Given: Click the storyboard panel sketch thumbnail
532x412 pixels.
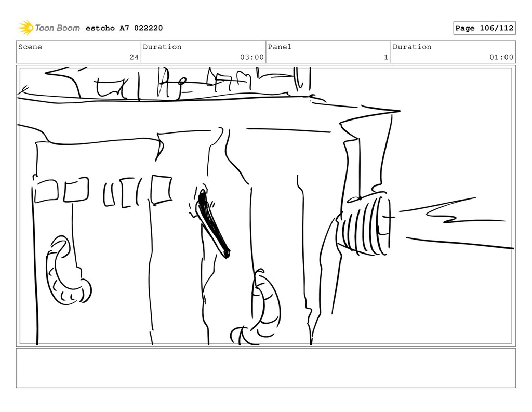Looking at the screenshot, I should tap(265, 206).
